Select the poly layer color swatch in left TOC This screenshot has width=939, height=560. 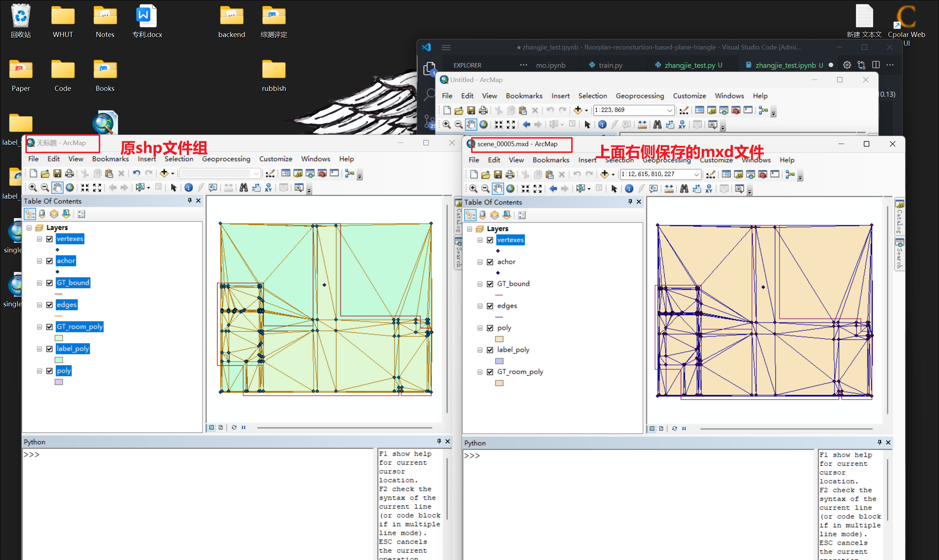pos(58,381)
